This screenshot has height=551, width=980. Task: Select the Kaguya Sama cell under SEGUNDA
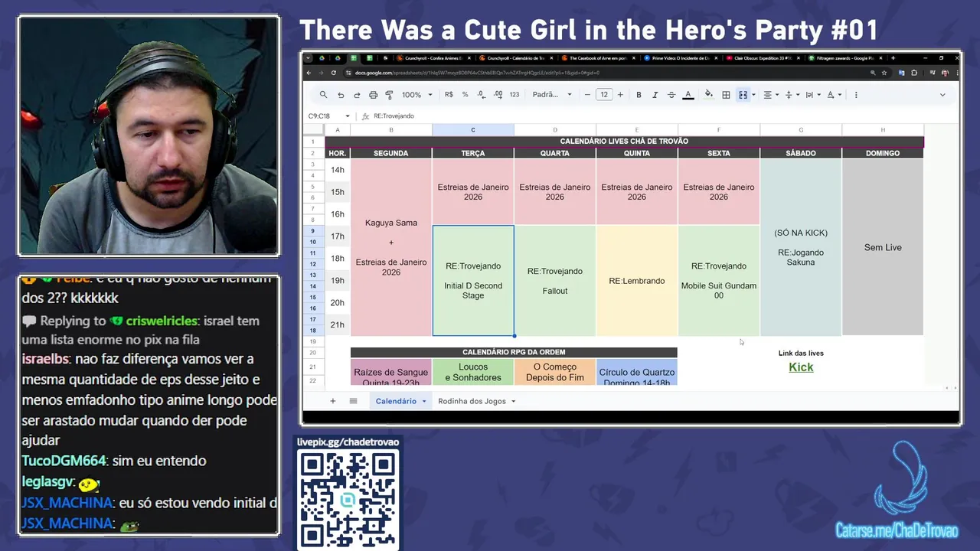pyautogui.click(x=391, y=247)
